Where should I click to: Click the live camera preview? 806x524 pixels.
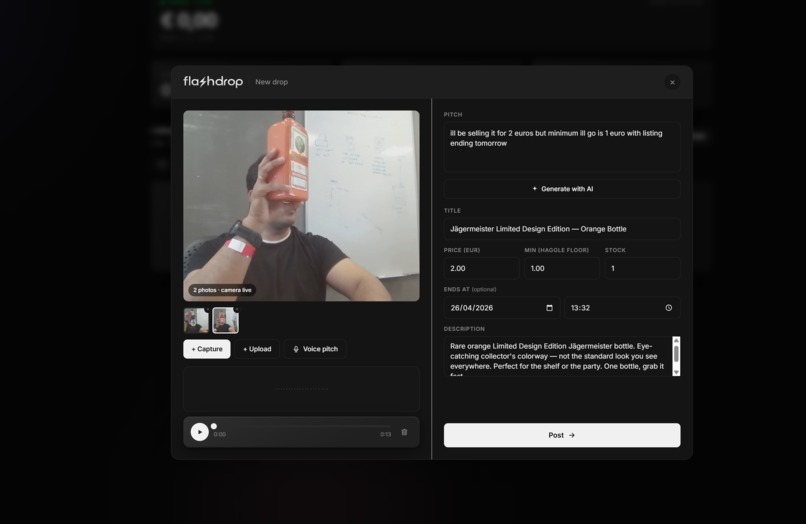pos(301,206)
